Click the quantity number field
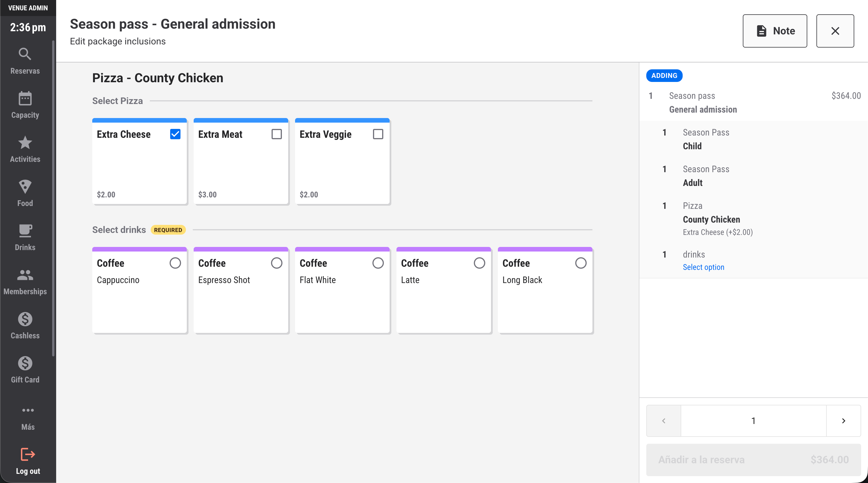 753,421
